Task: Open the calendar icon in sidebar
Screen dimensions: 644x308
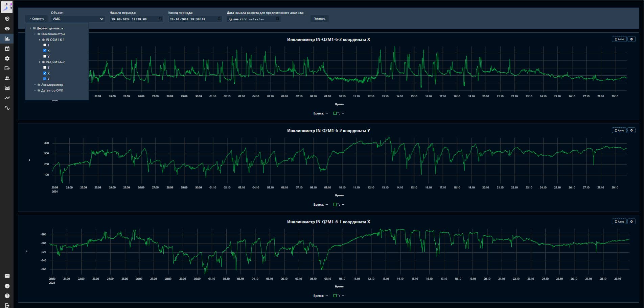Action: click(x=7, y=49)
